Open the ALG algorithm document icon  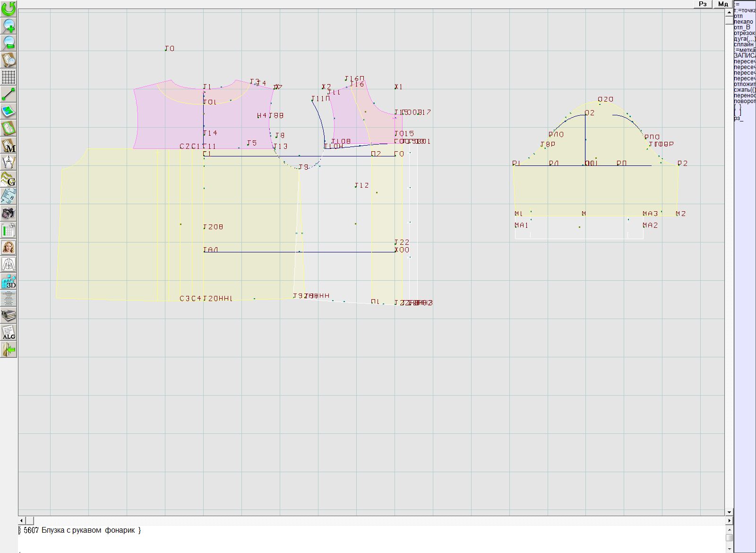(9, 332)
